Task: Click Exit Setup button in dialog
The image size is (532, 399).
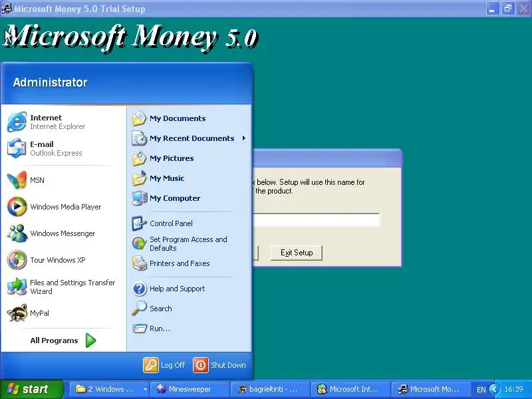Action: point(296,253)
